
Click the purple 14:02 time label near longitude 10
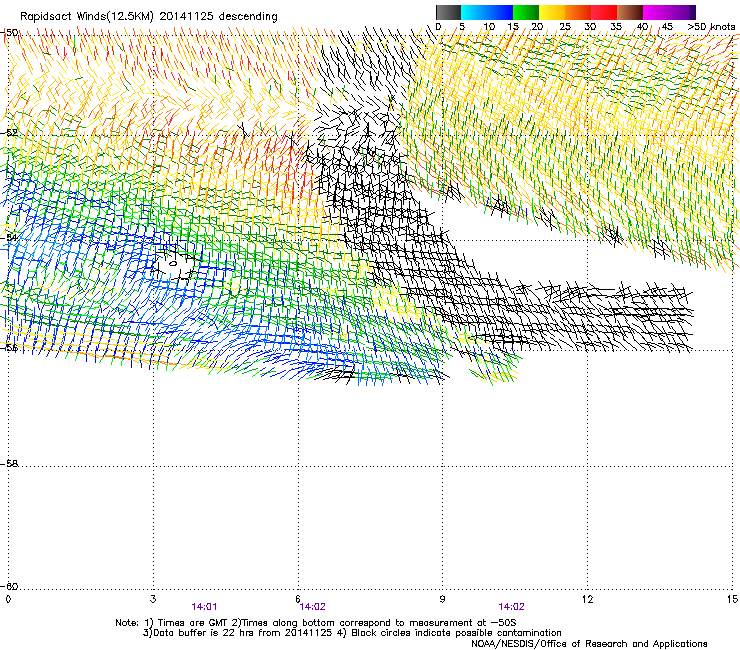pyautogui.click(x=512, y=607)
